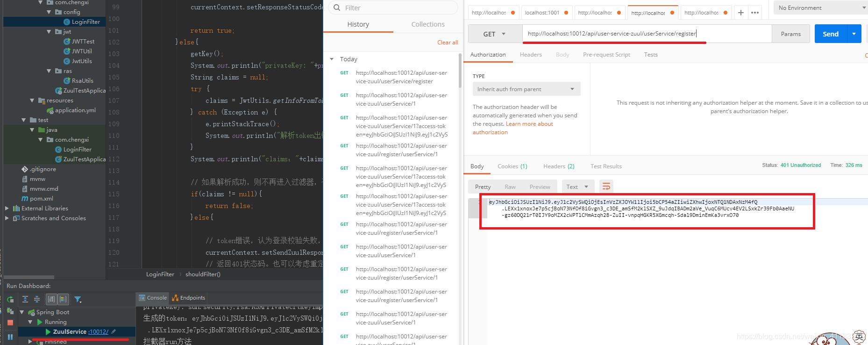Collapse the test folder

(24, 120)
